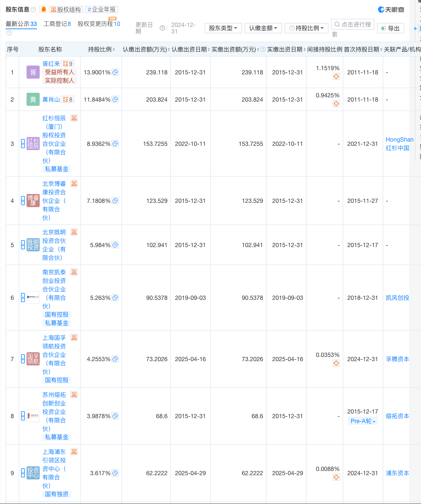
Task: Open the 股东类型 filter dropdown
Action: click(x=223, y=28)
